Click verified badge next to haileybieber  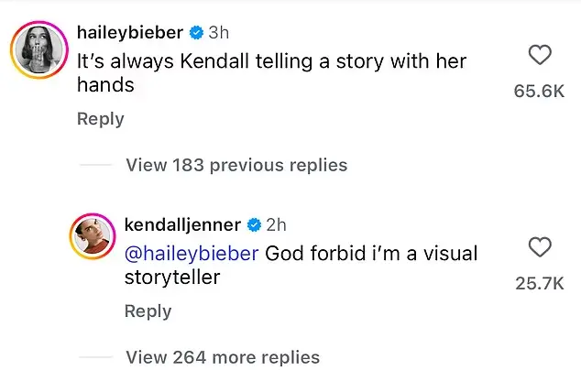pos(196,34)
